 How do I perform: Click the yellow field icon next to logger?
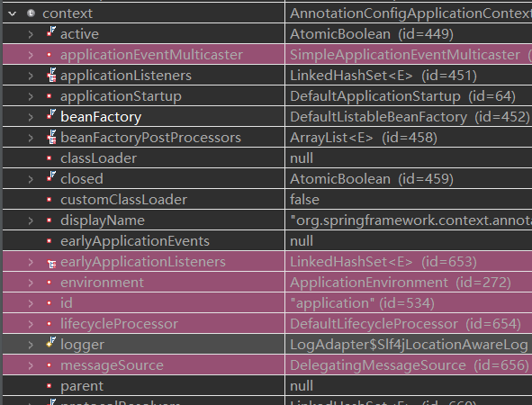pos(51,342)
